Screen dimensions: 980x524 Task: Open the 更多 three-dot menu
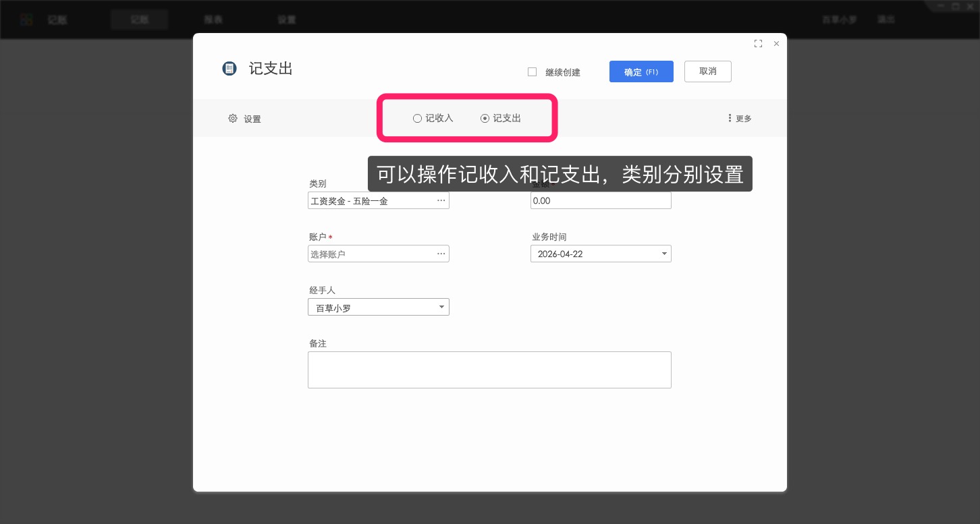point(740,119)
